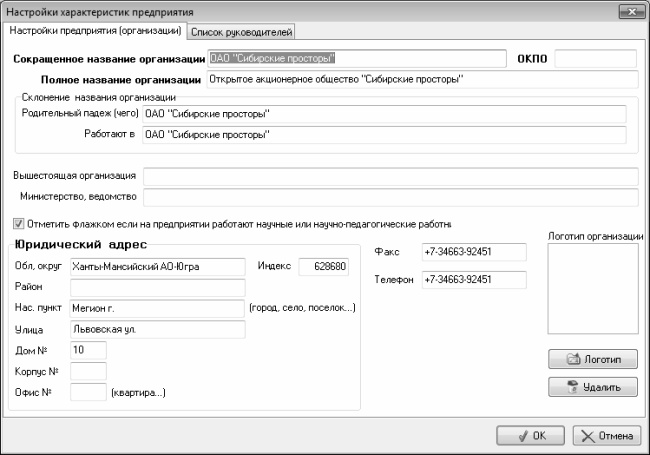Confirm settings with the OK button
Image resolution: width=650 pixels, height=455 pixels.
(x=530, y=436)
